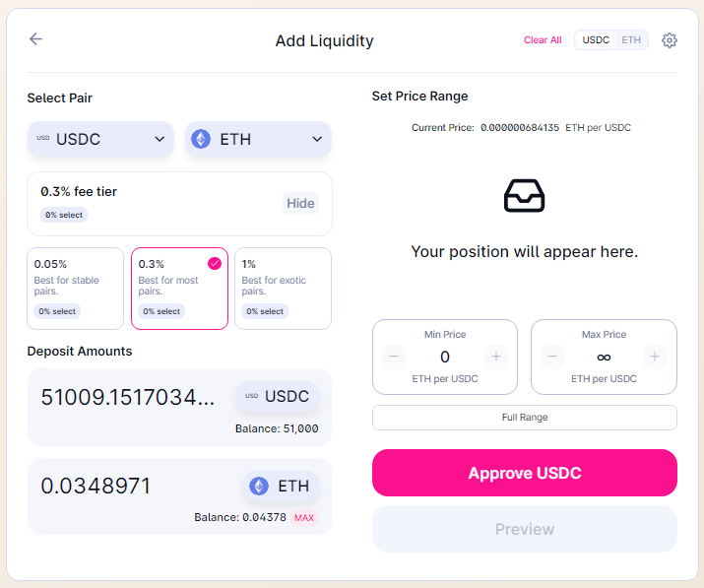Increase Min Price with plus button
The width and height of the screenshot is (704, 588).
click(x=496, y=357)
